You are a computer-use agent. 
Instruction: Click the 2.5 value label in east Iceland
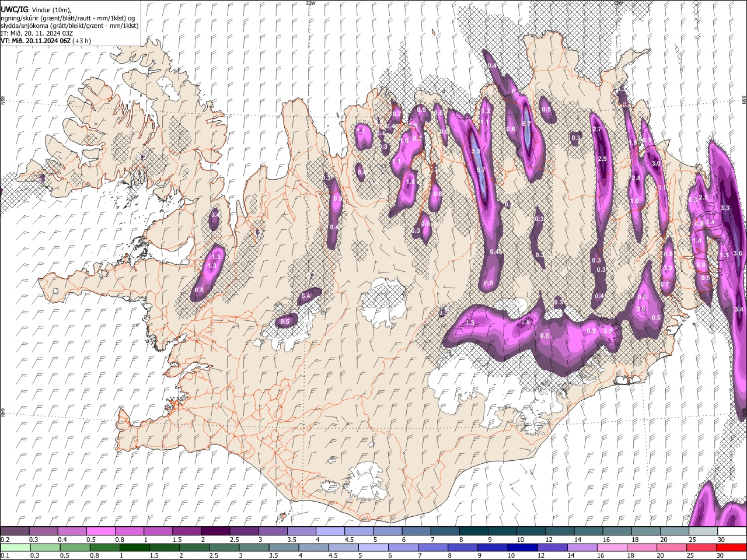[x=703, y=198]
